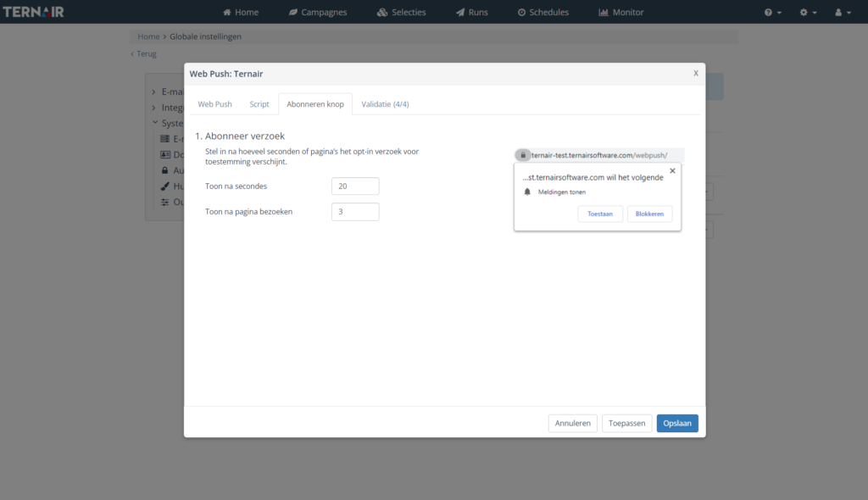
Task: Open Campagnes in the top navigation
Action: (318, 12)
